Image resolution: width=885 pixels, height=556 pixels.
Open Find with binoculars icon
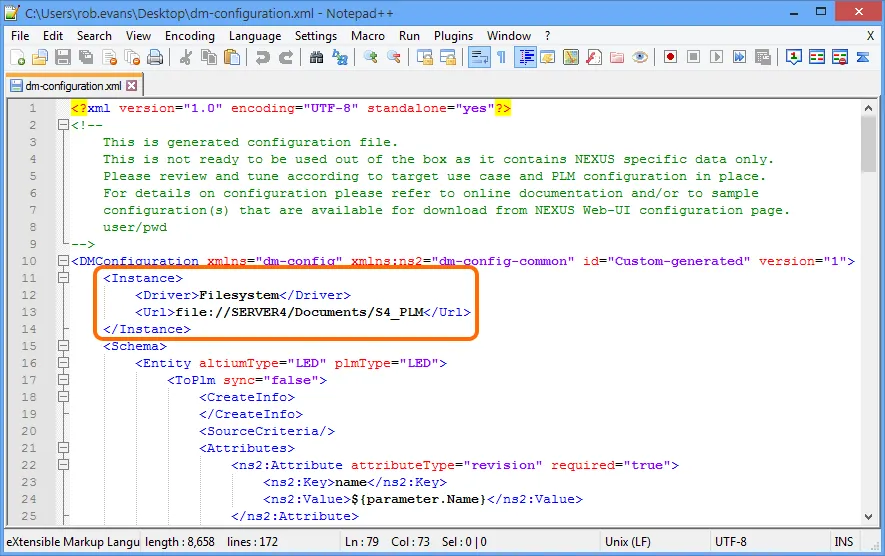pos(317,57)
